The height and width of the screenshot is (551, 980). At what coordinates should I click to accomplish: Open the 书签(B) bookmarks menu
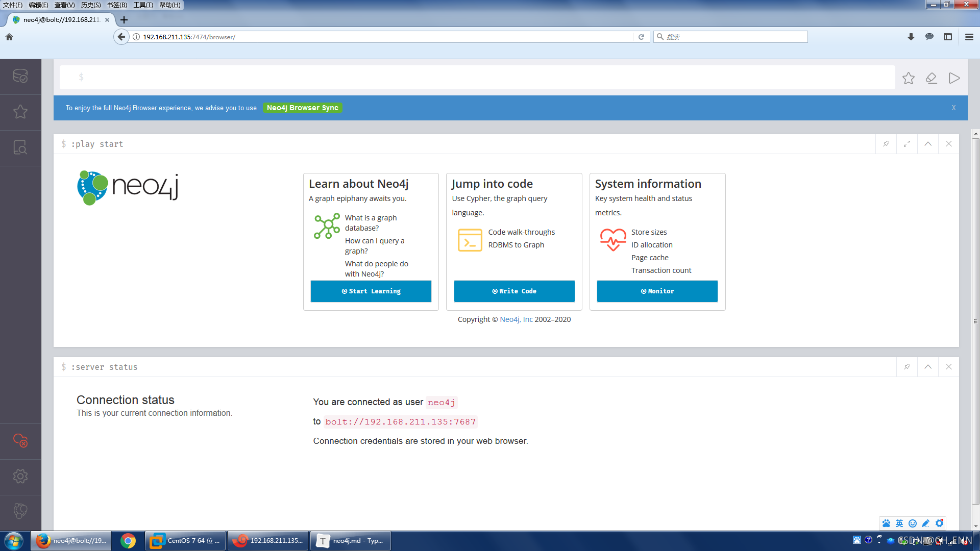pyautogui.click(x=117, y=5)
